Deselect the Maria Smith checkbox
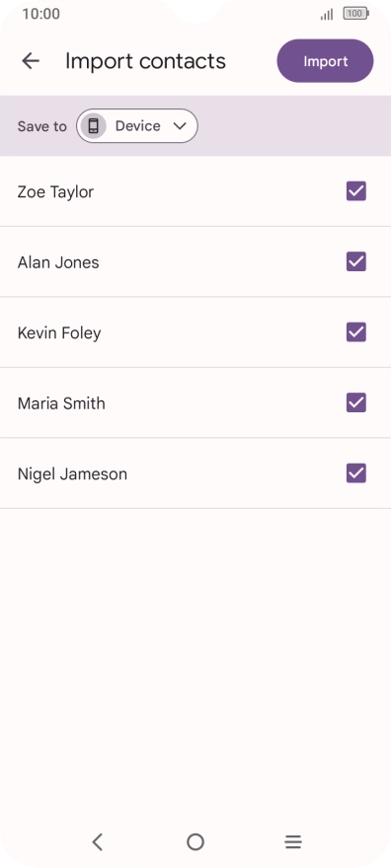Screen dimensions: 391x868 [356, 402]
